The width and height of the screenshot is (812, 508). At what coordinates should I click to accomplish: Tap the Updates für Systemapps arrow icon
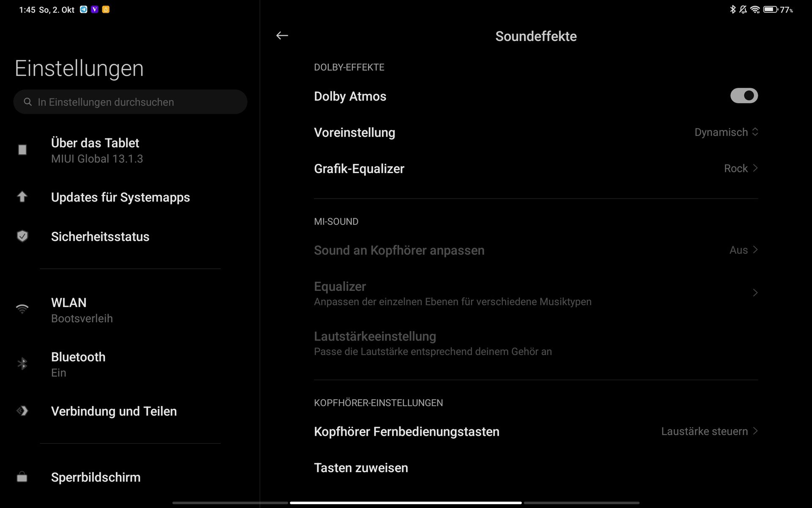tap(22, 197)
